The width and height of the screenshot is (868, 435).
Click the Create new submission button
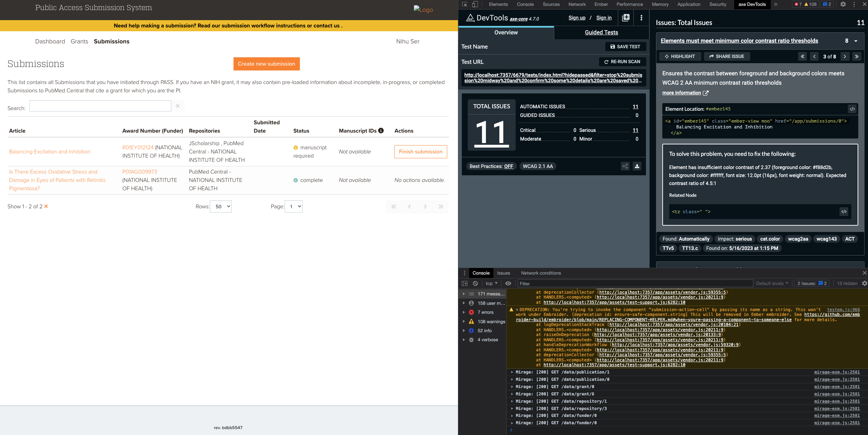[x=266, y=64]
